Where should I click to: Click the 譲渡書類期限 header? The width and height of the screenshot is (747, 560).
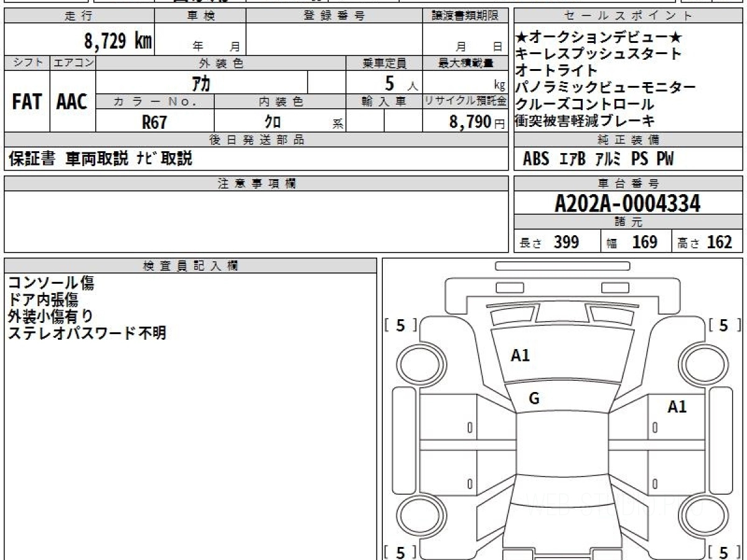coord(465,16)
